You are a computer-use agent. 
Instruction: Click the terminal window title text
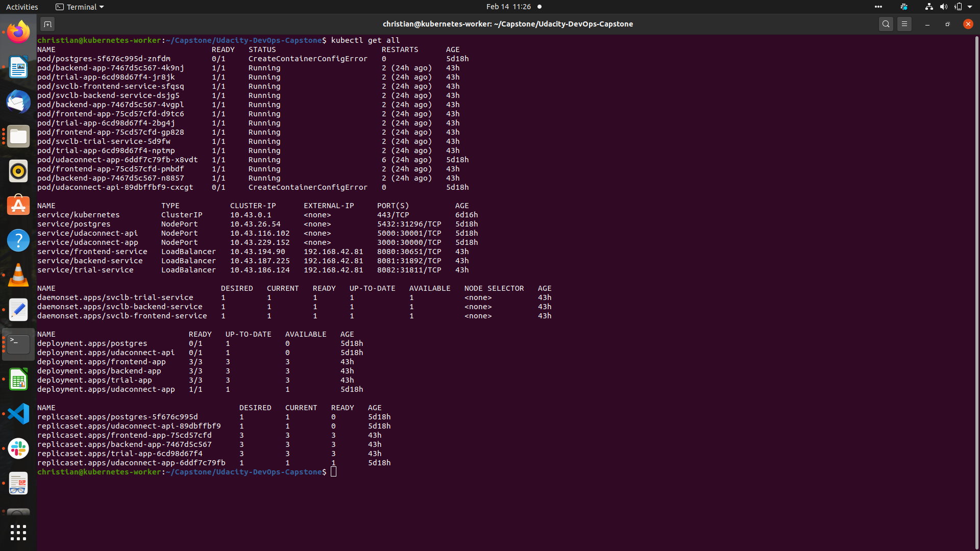point(508,24)
